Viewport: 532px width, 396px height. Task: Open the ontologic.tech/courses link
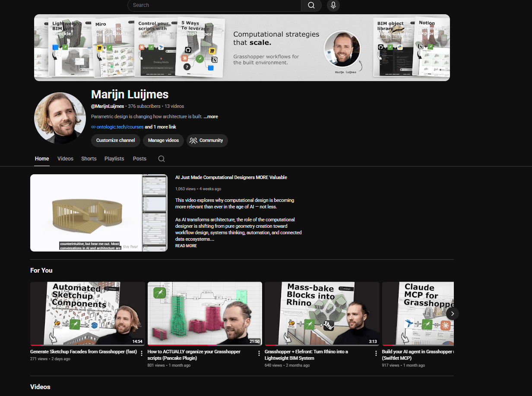pyautogui.click(x=120, y=127)
